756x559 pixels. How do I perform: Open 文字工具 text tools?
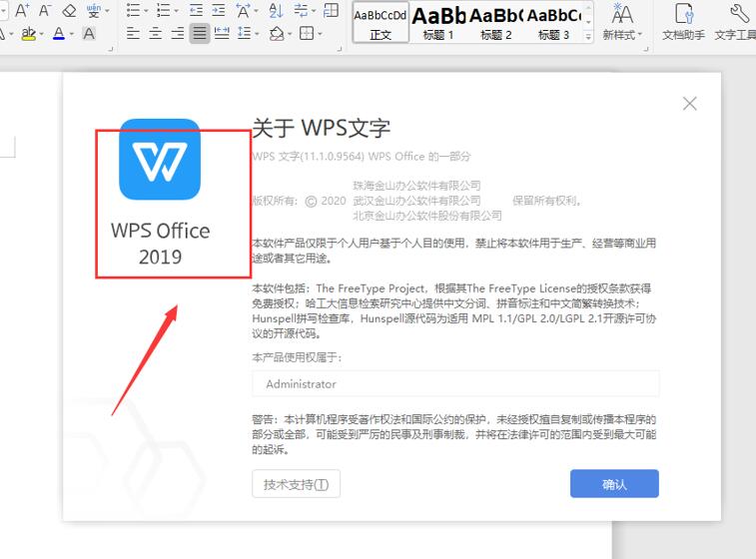[x=735, y=22]
